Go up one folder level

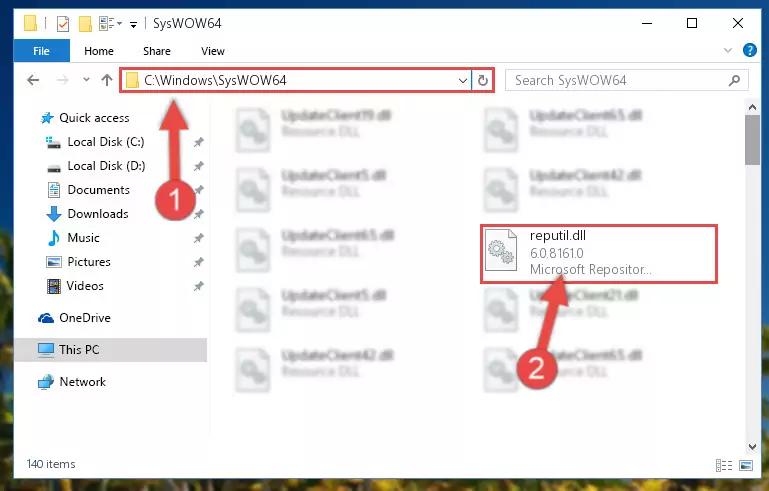[x=107, y=80]
